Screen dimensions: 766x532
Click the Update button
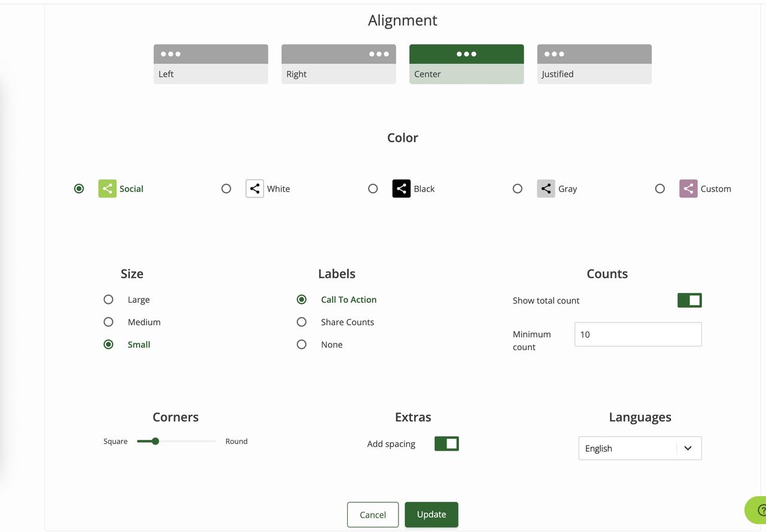[431, 514]
